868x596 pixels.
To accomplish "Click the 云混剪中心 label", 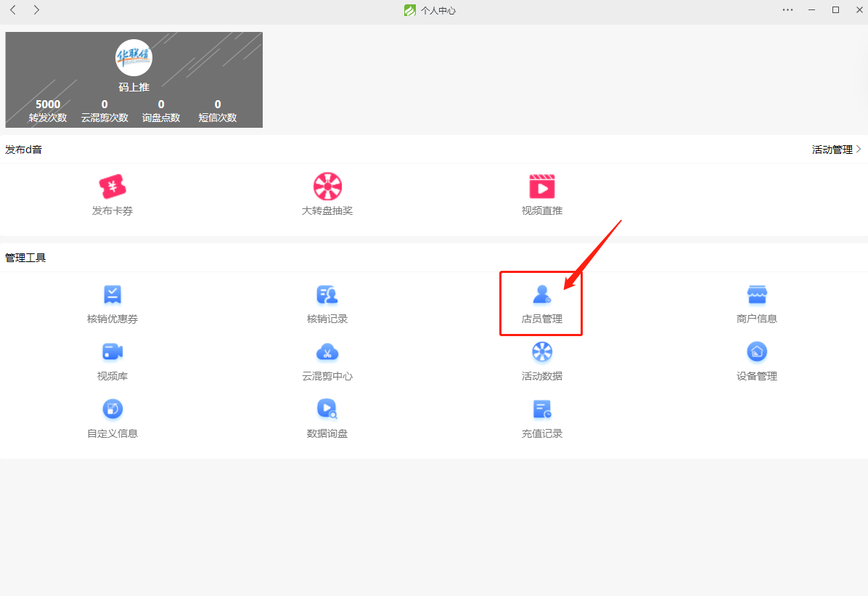I will (x=327, y=376).
